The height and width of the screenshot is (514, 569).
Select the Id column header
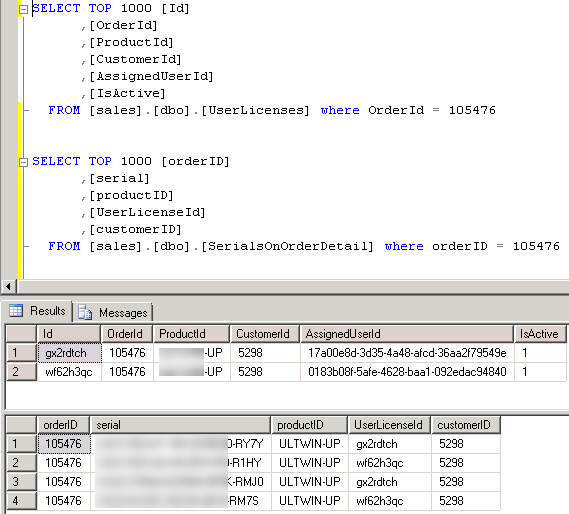pyautogui.click(x=69, y=334)
